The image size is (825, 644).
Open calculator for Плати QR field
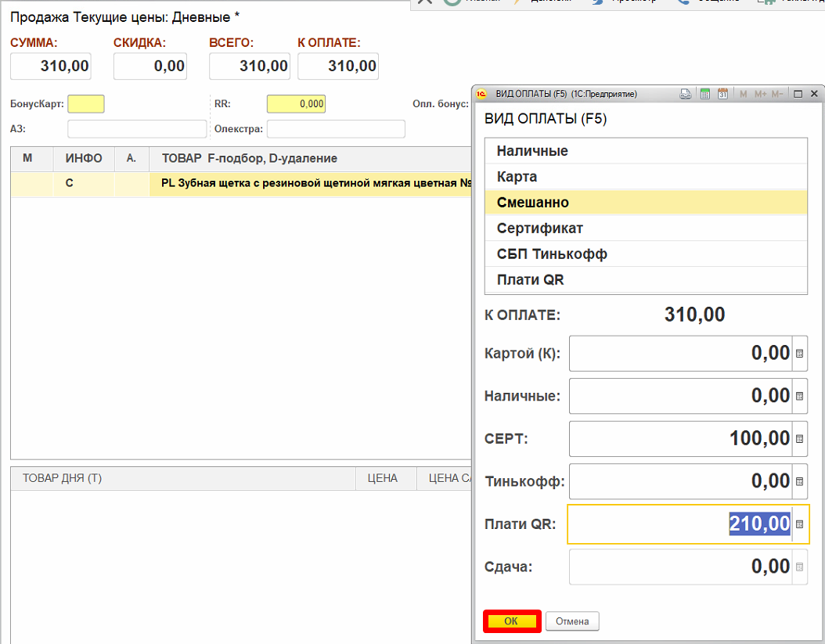pyautogui.click(x=799, y=524)
